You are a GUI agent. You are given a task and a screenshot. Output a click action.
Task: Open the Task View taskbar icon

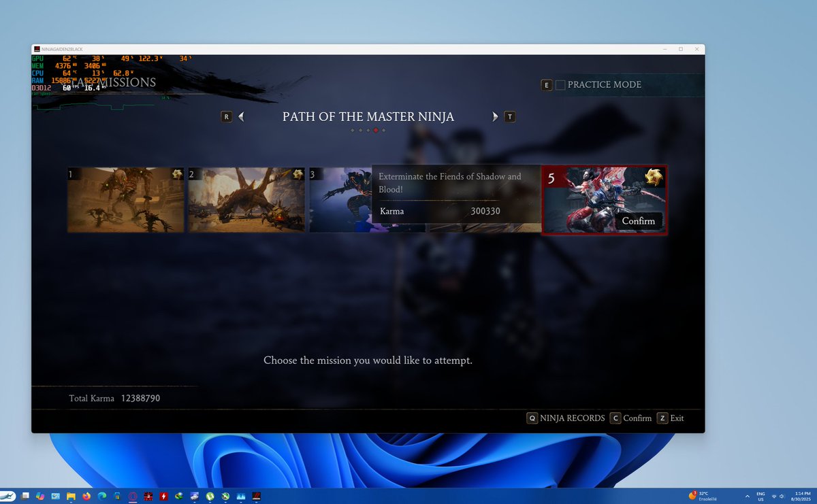[x=25, y=496]
